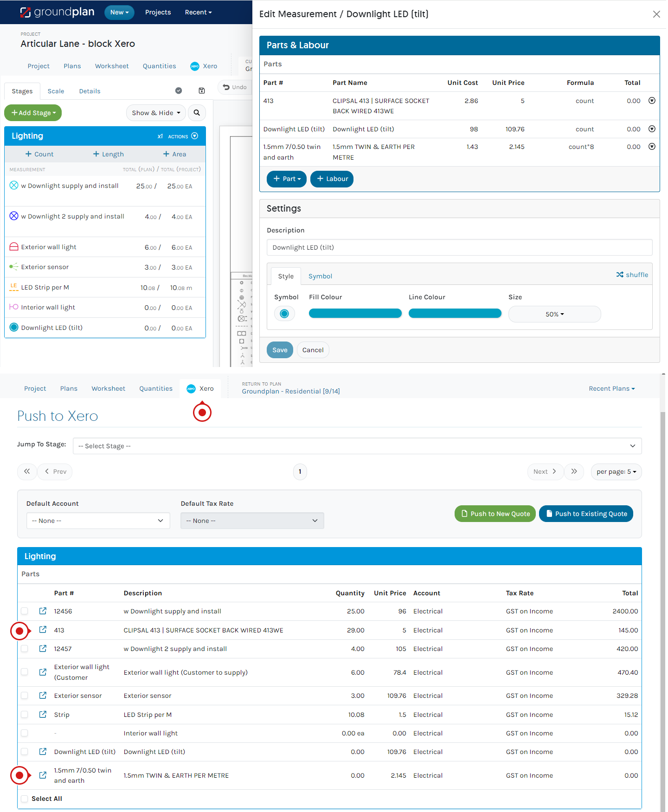668x812 pixels.
Task: Click the Cancel button
Action: pos(313,350)
